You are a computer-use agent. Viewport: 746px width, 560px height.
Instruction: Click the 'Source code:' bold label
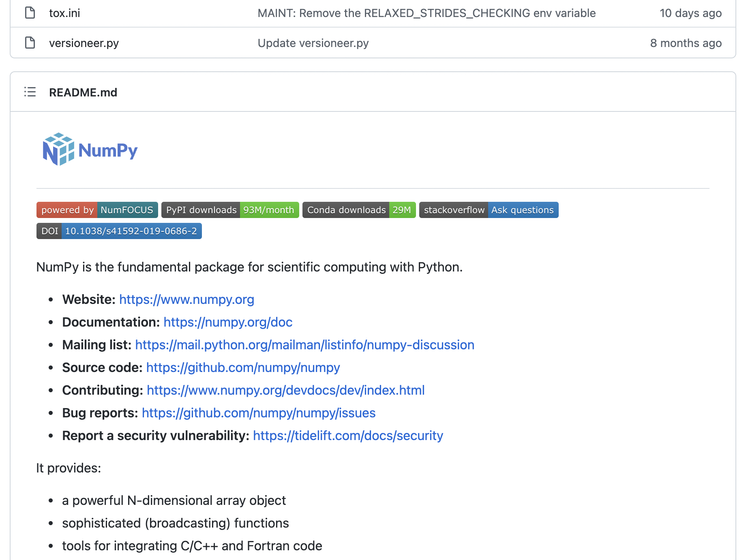click(x=103, y=368)
